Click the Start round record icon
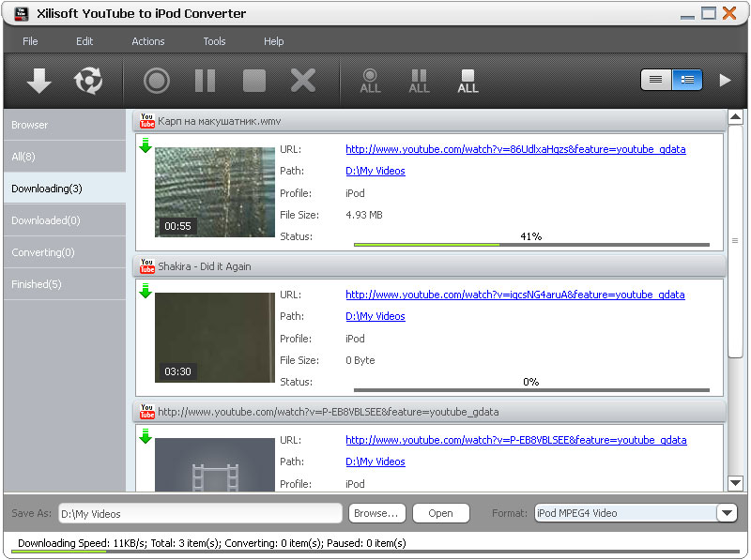 156,82
